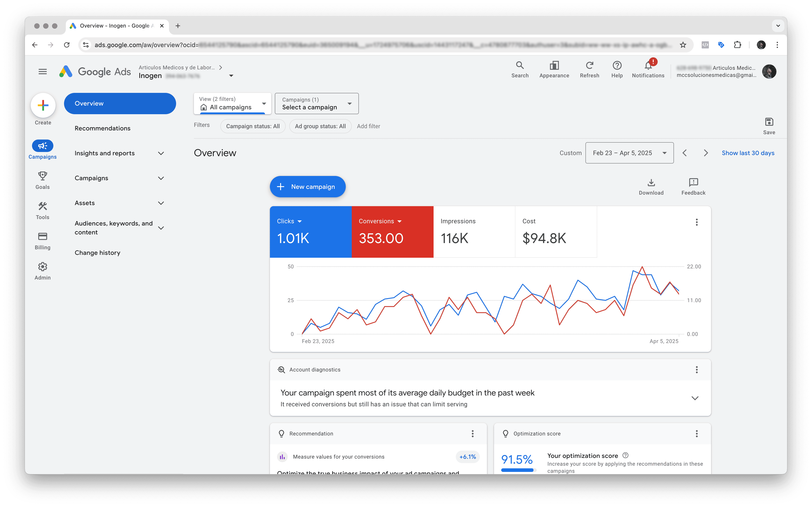This screenshot has height=507, width=812.
Task: Open the date range dropdown
Action: pos(629,153)
